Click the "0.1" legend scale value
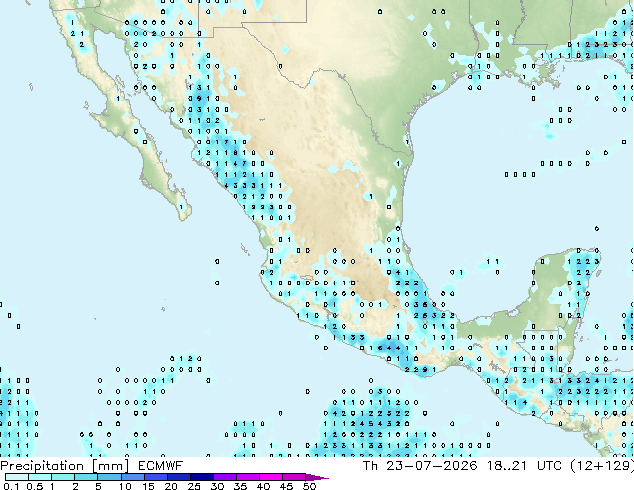The width and height of the screenshot is (634, 490). pos(11,486)
